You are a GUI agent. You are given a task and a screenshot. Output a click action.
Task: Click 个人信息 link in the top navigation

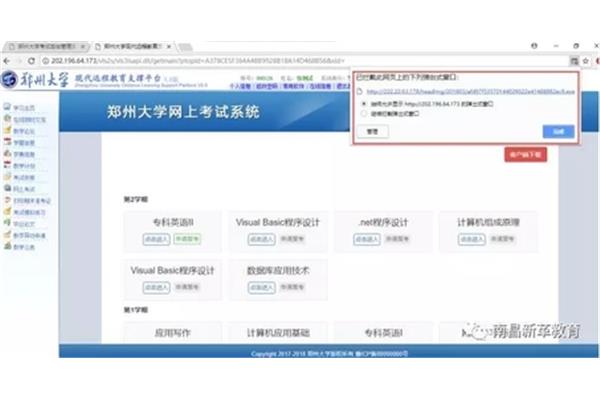[x=240, y=87]
